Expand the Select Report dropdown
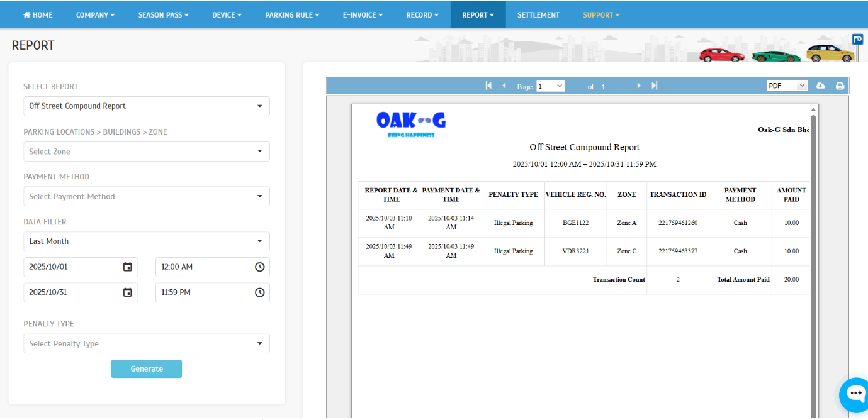Viewport: 868px width, 420px height. [x=146, y=106]
